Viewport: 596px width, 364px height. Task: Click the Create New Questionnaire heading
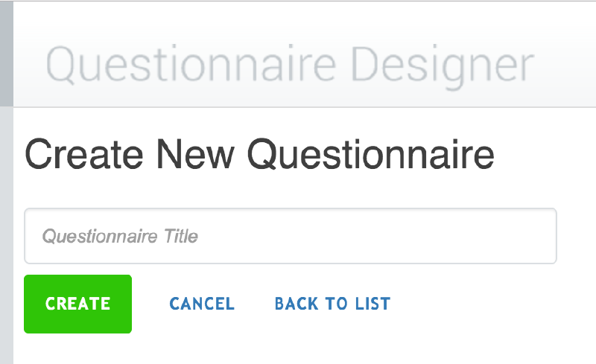point(259,155)
